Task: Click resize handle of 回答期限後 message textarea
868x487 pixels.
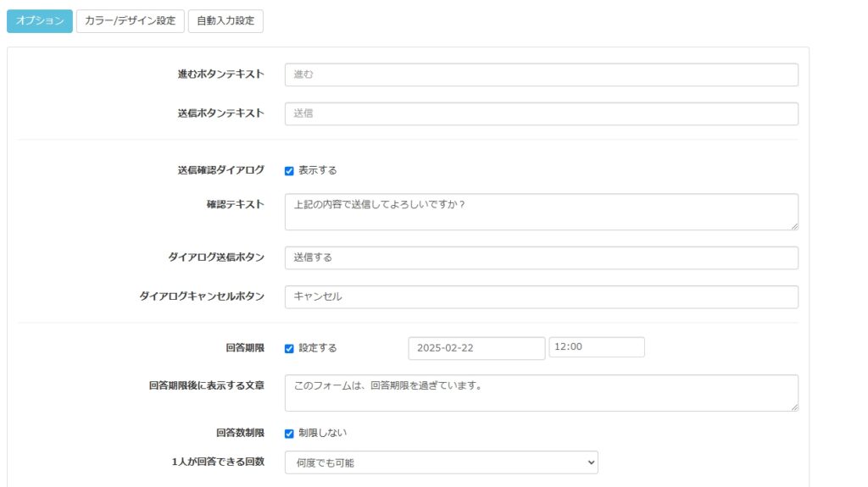Action: click(794, 407)
